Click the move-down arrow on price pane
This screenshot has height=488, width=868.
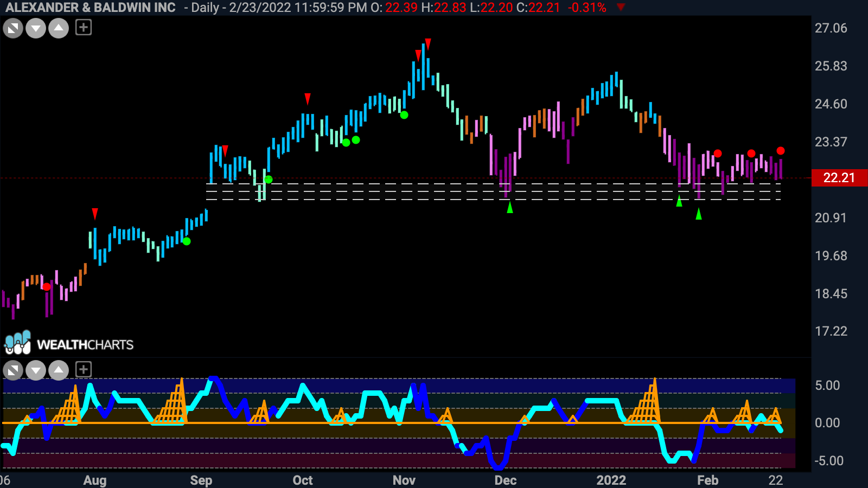(36, 28)
